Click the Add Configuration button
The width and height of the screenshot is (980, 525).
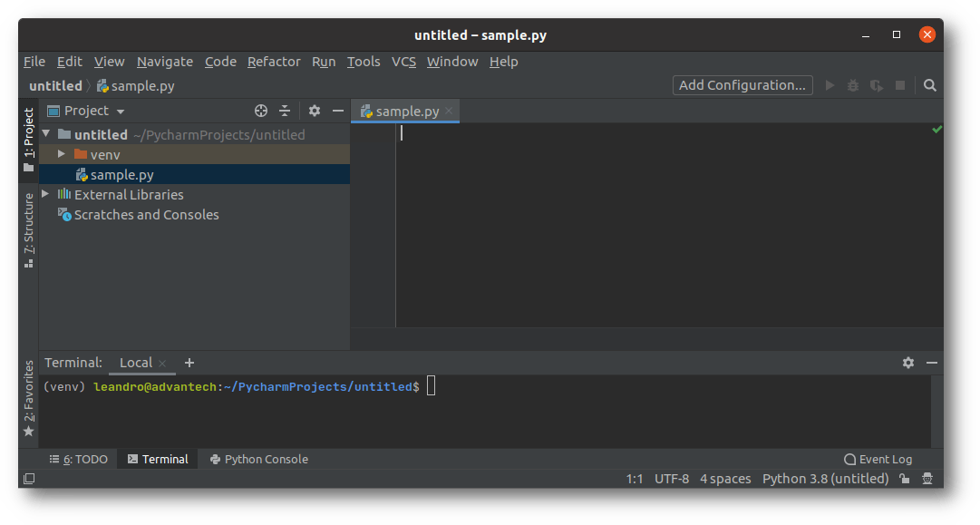pos(742,84)
